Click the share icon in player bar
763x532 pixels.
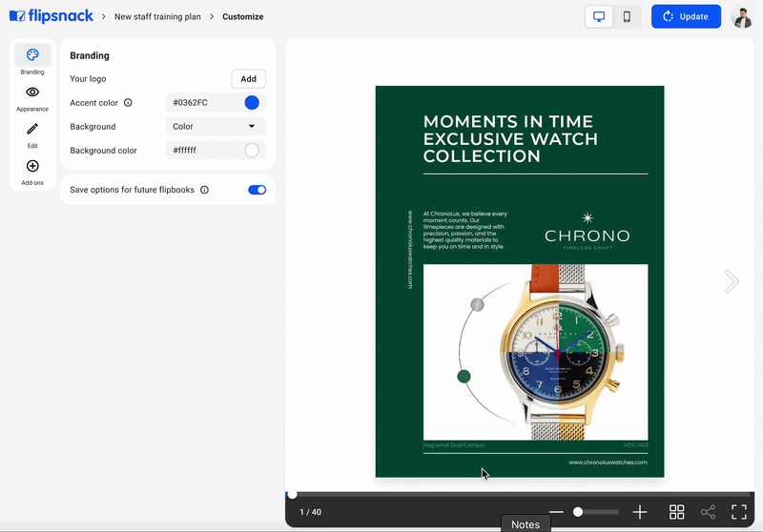(708, 512)
